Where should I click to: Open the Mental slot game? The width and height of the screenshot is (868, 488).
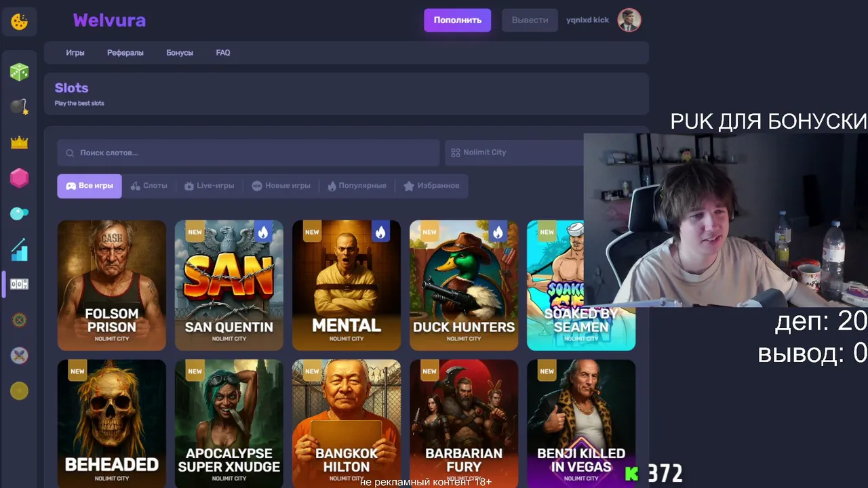[347, 285]
